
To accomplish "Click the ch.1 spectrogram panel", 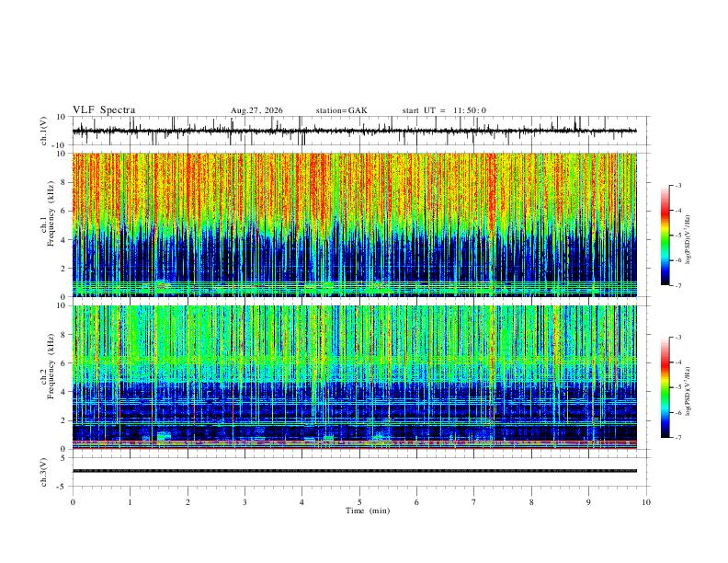I will pos(355,224).
